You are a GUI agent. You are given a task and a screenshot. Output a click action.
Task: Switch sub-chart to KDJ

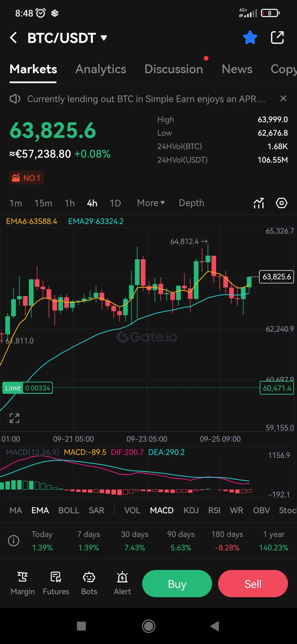[x=191, y=511]
